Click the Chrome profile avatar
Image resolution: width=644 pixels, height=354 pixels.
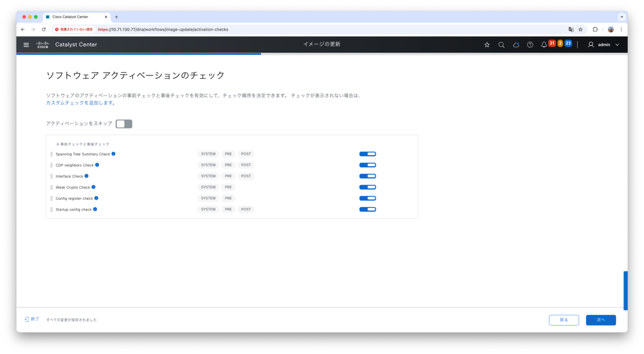pos(611,29)
